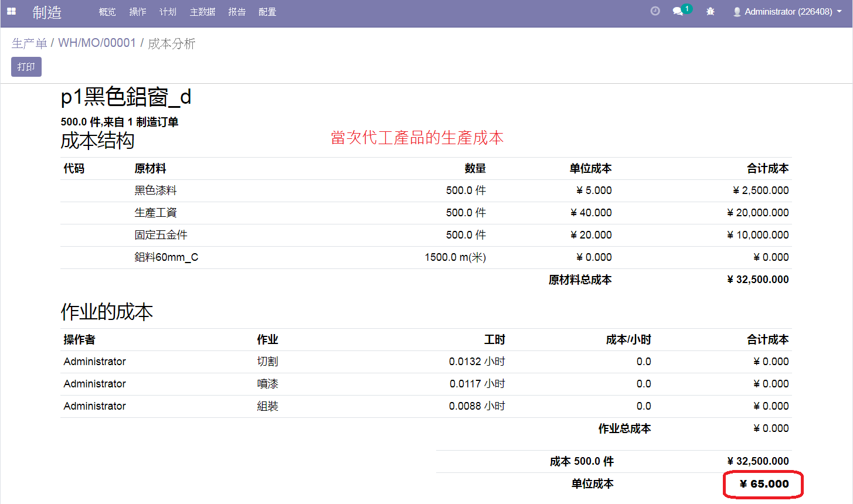Image resolution: width=853 pixels, height=504 pixels.
Task: Click the ¥ 20,000.000 total cost cell
Action: click(x=758, y=213)
